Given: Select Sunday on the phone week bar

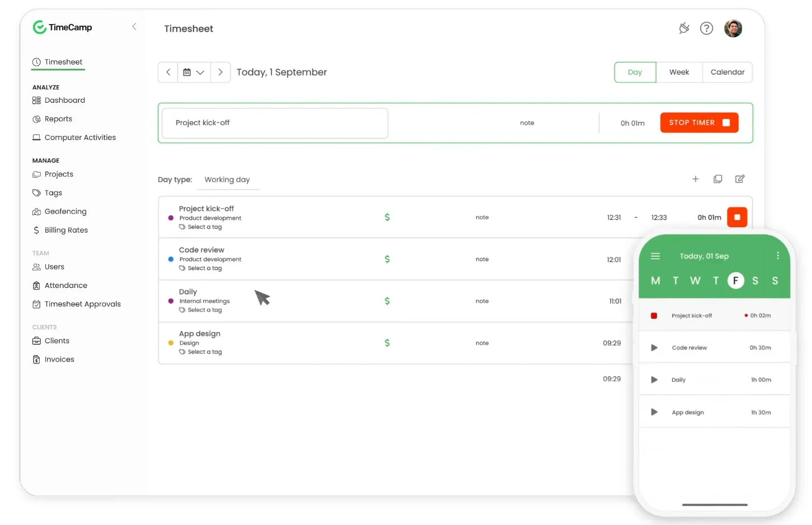Looking at the screenshot, I should (775, 281).
